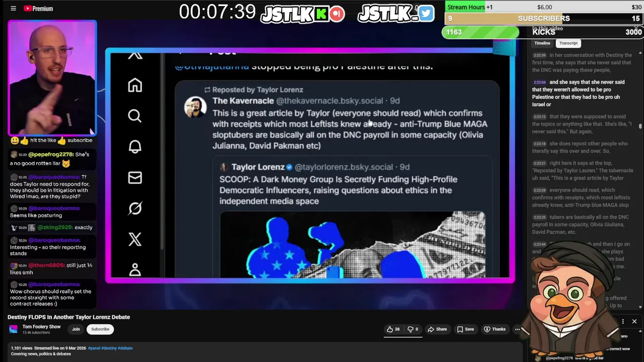The width and height of the screenshot is (644, 362).
Task: Jump to transcript timestamp 2:23:18
Action: 540,144
